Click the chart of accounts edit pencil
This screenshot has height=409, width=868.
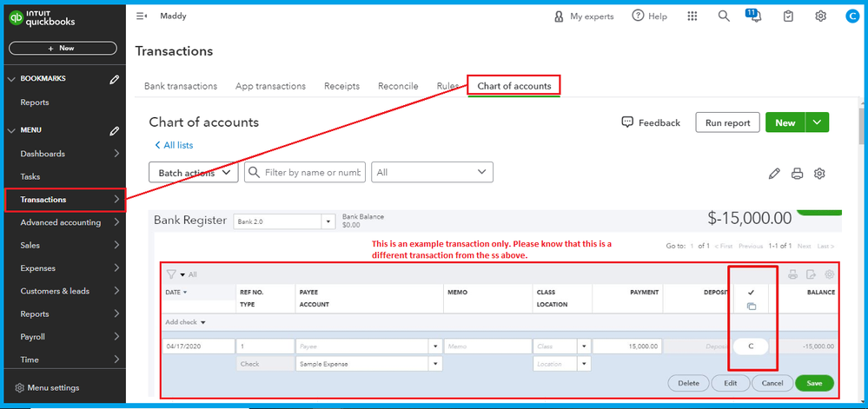(774, 174)
